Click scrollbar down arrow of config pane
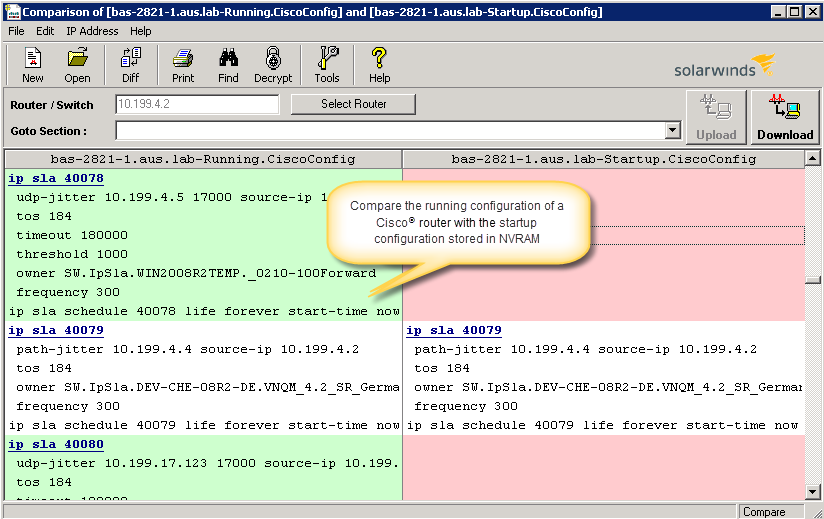Image resolution: width=824 pixels, height=519 pixels. [812, 492]
